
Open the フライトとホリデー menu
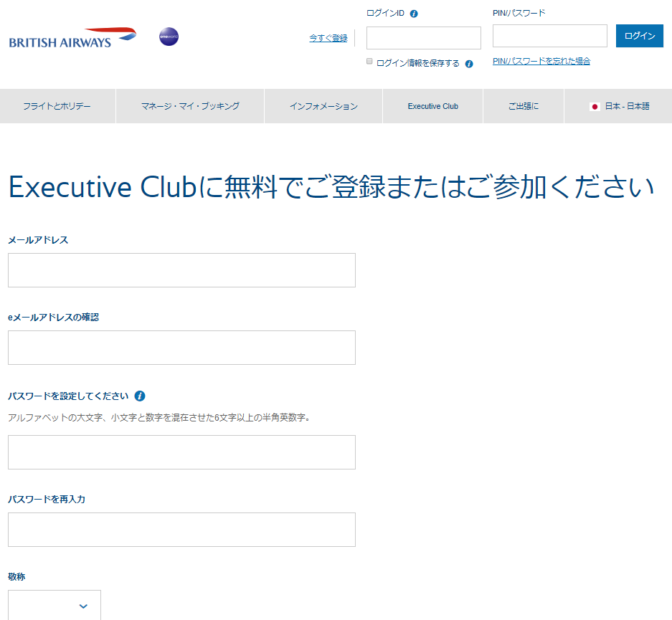[57, 106]
